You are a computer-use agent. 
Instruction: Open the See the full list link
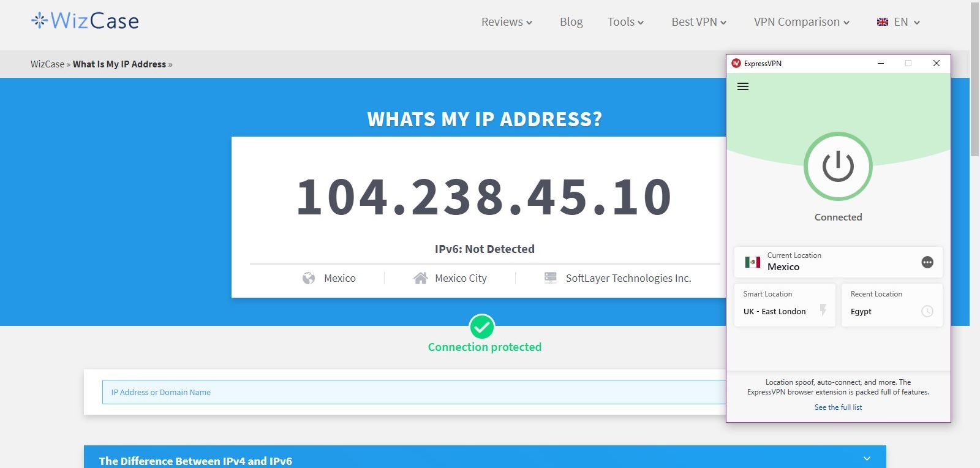point(838,407)
